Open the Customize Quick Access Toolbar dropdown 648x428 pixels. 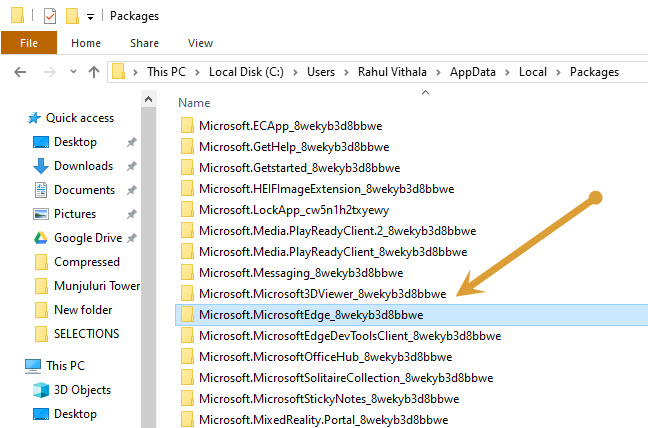coord(90,17)
